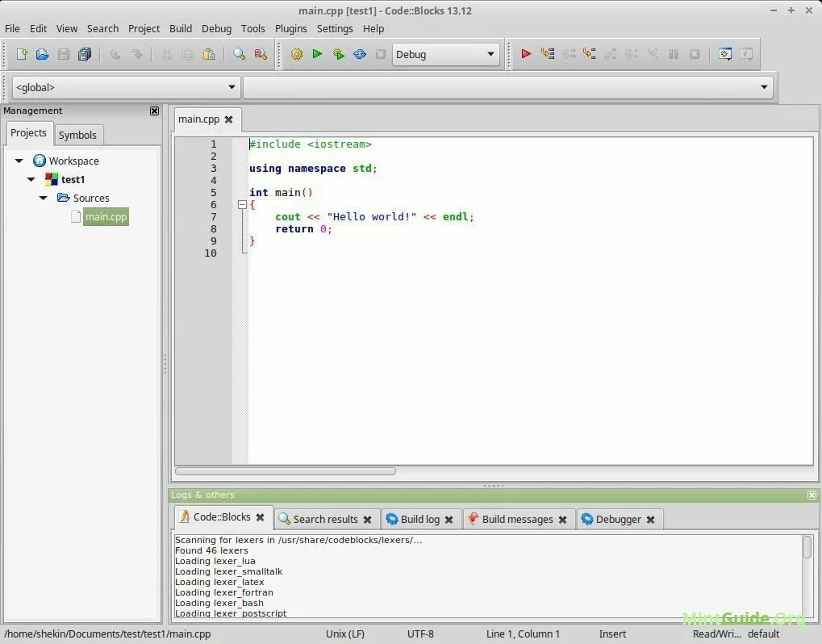Click the Cut scissors icon
This screenshot has height=644, width=822.
(167, 54)
